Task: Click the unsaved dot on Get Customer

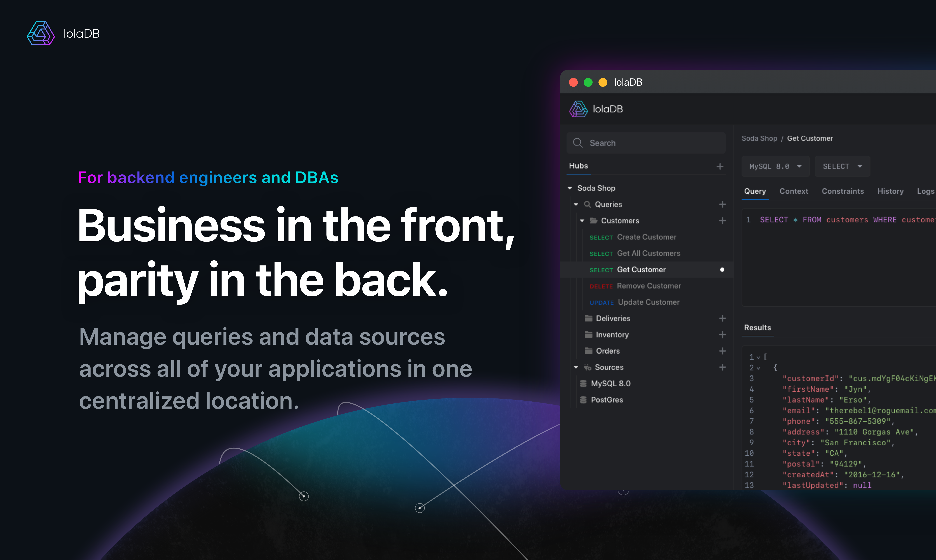Action: pos(722,270)
